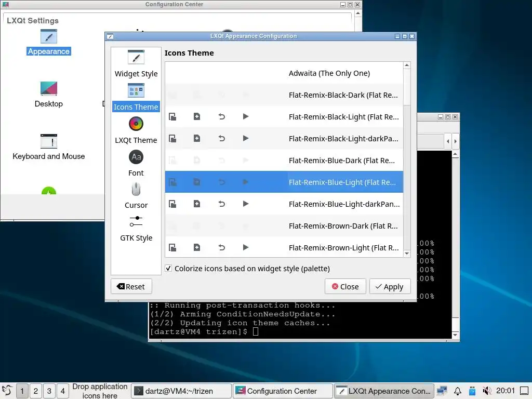Click the Close button in Appearance dialog
The height and width of the screenshot is (399, 532).
point(345,287)
